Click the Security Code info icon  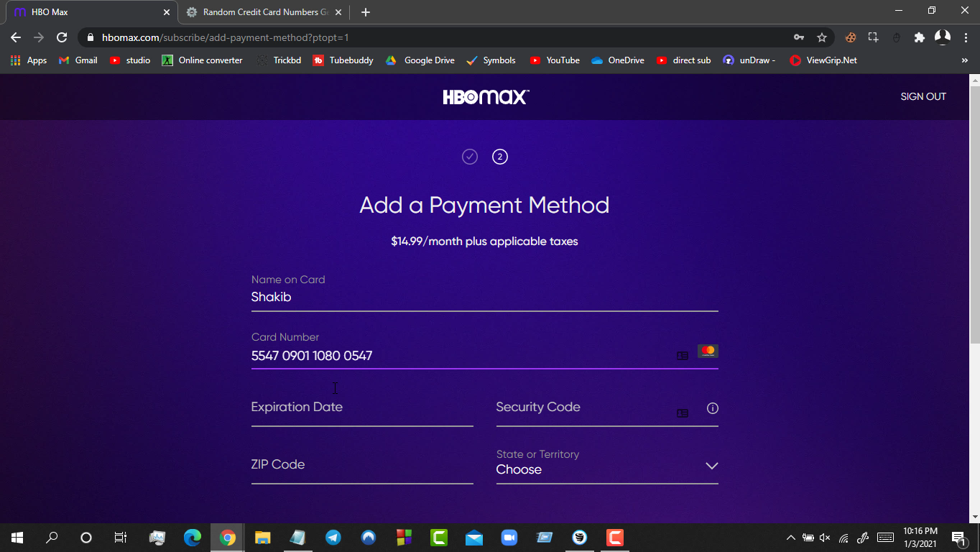(x=713, y=408)
